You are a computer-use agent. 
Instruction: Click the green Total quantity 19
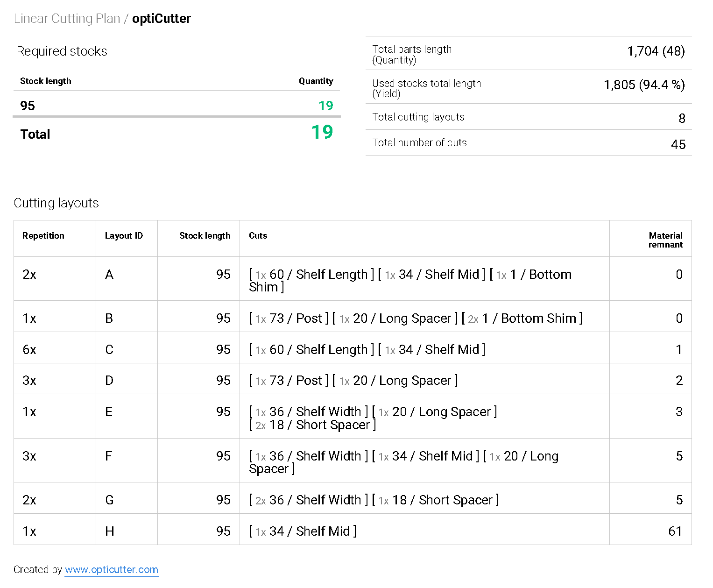[x=322, y=133]
